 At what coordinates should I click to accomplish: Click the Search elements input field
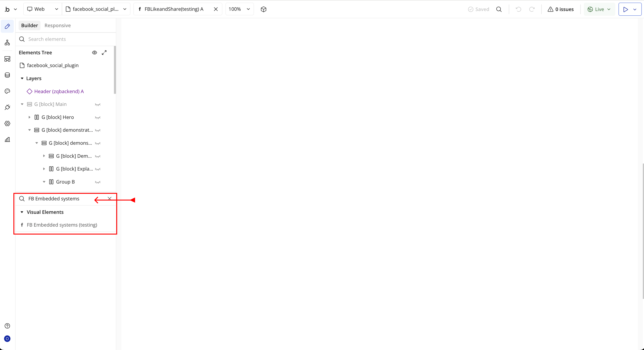(x=68, y=39)
